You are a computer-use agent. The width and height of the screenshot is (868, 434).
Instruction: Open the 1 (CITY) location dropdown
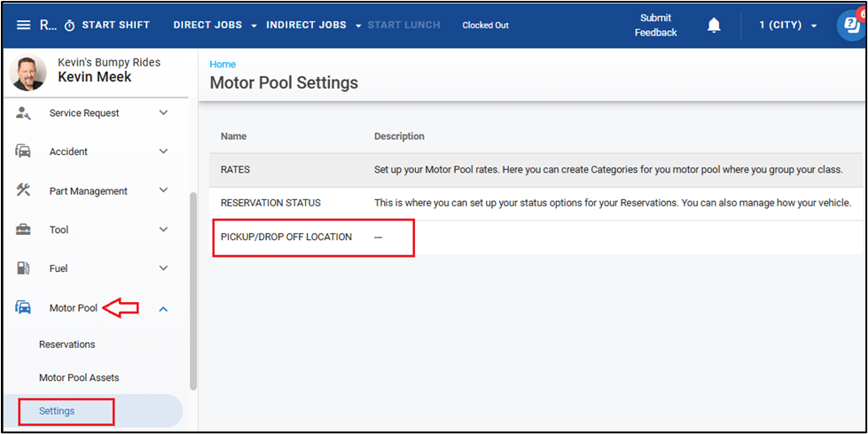coord(788,25)
